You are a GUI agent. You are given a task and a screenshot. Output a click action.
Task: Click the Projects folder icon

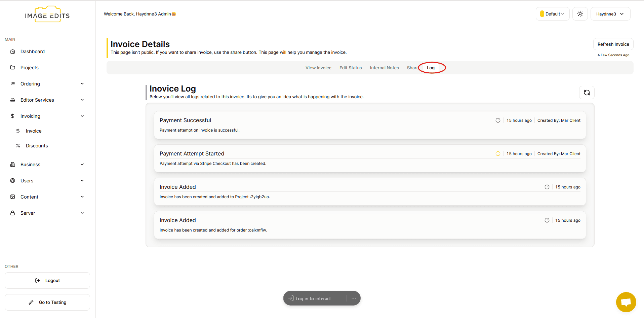point(13,68)
